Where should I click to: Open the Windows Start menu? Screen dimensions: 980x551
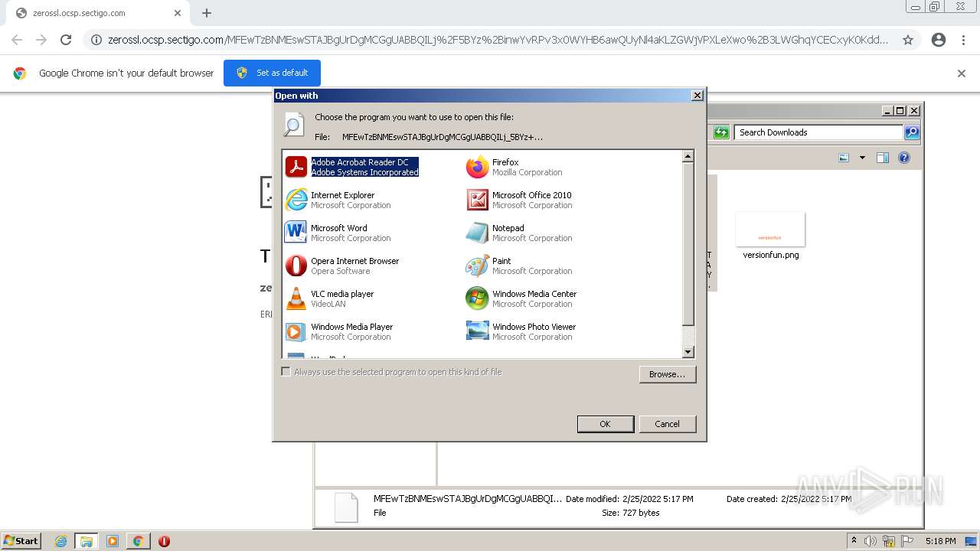[21, 541]
